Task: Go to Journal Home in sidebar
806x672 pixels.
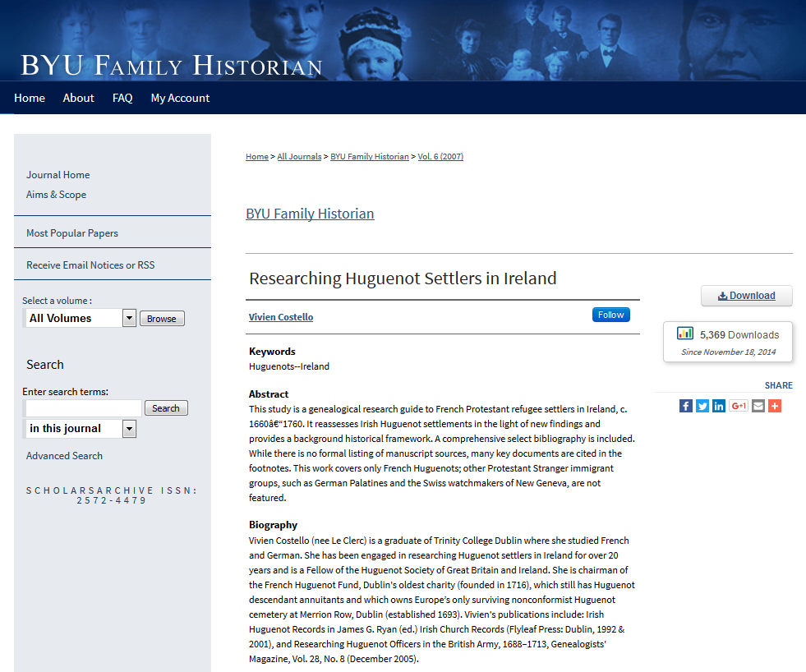Action: [58, 175]
